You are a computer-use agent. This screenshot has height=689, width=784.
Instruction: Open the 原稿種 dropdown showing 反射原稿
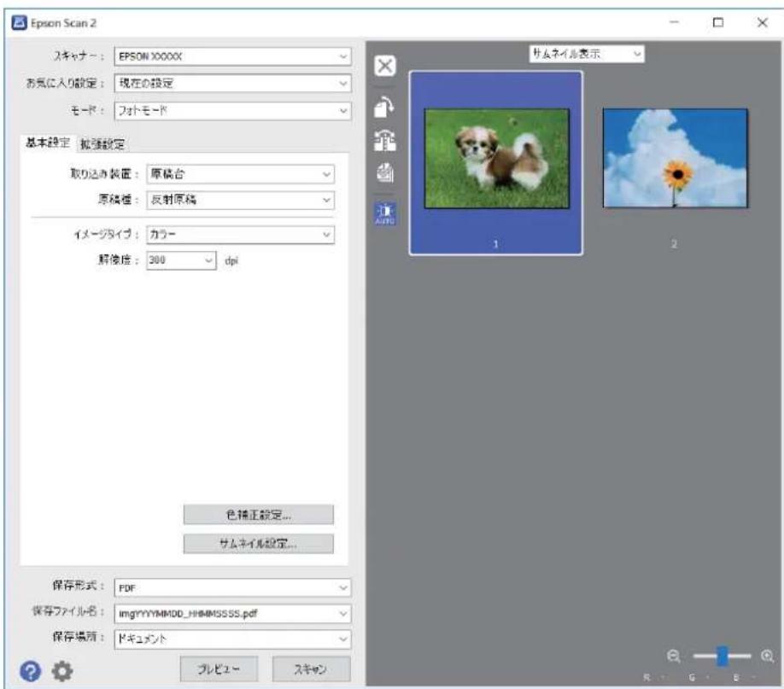[x=240, y=200]
